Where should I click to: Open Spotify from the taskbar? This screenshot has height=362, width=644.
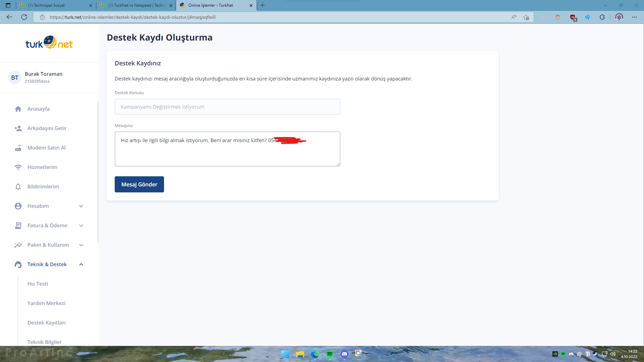point(329,354)
